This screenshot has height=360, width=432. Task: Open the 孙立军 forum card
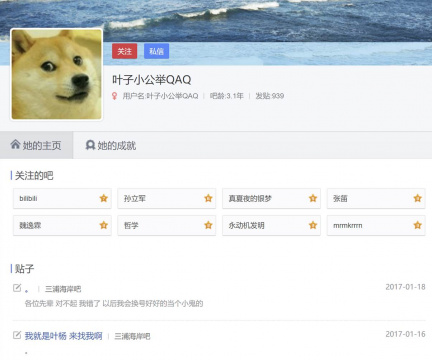coord(167,198)
